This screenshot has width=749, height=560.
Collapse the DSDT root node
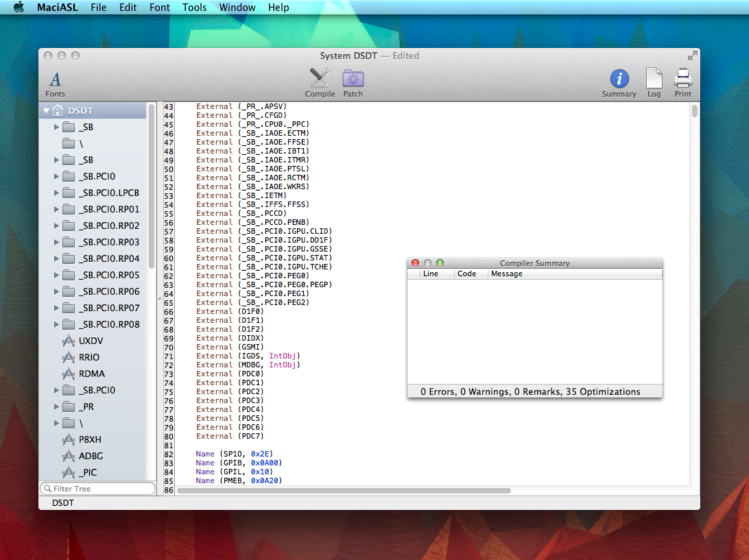(46, 110)
